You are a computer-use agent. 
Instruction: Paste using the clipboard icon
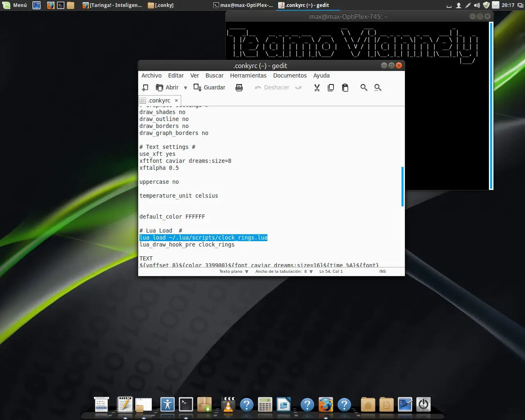pyautogui.click(x=345, y=88)
